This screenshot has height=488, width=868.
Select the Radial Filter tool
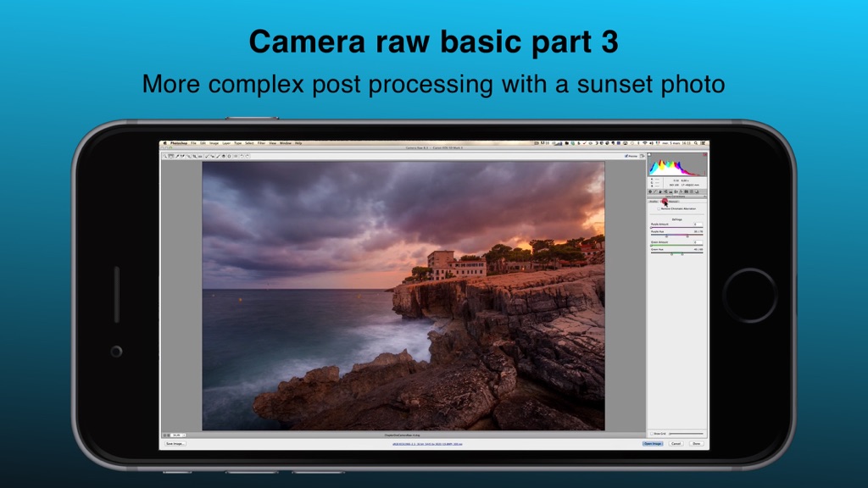click(229, 156)
